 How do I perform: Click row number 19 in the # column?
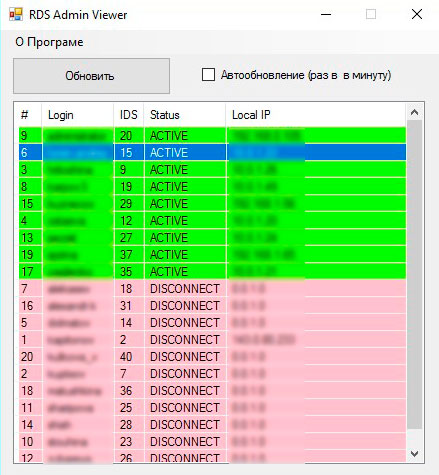click(27, 255)
